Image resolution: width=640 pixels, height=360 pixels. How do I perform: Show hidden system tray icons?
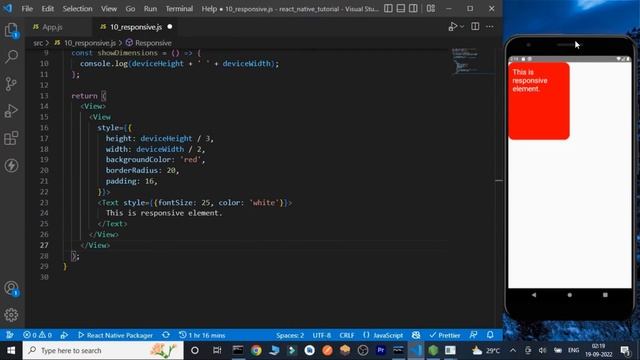(513, 350)
